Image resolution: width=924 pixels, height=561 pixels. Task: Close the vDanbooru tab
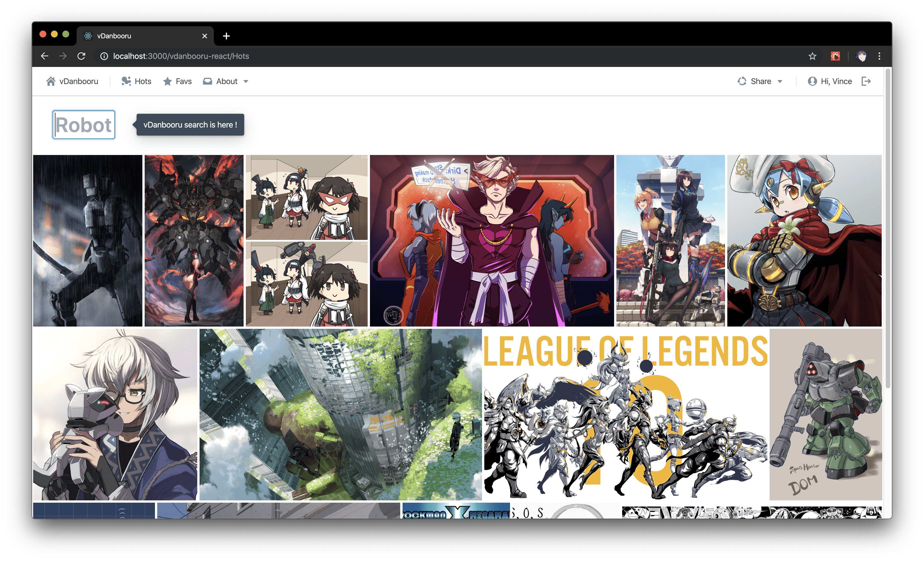(205, 36)
